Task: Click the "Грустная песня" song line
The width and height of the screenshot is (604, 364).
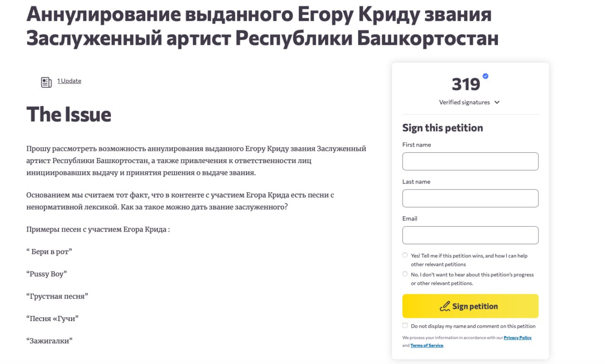Action: point(58,296)
